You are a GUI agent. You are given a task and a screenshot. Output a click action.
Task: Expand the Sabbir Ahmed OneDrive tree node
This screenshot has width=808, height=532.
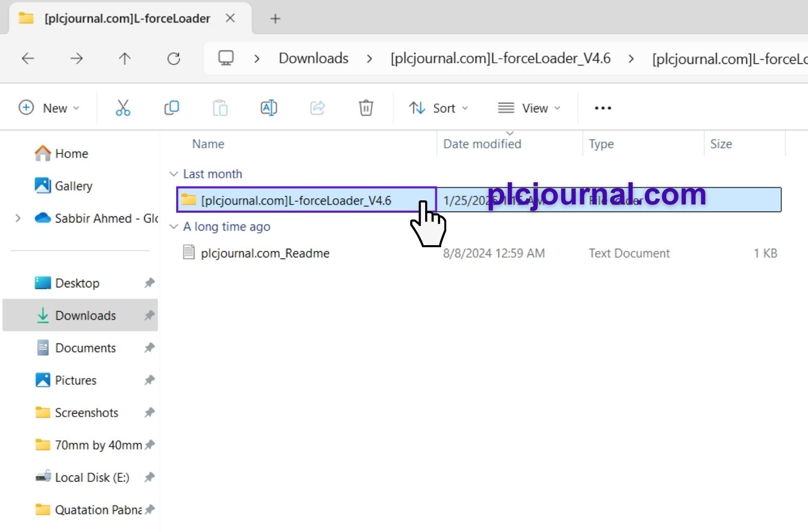pyautogui.click(x=18, y=218)
